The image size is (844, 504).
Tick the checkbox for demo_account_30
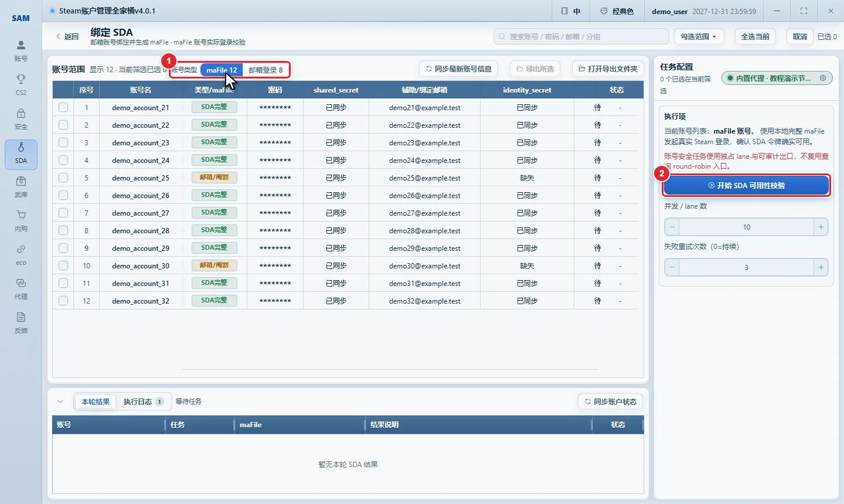[63, 265]
